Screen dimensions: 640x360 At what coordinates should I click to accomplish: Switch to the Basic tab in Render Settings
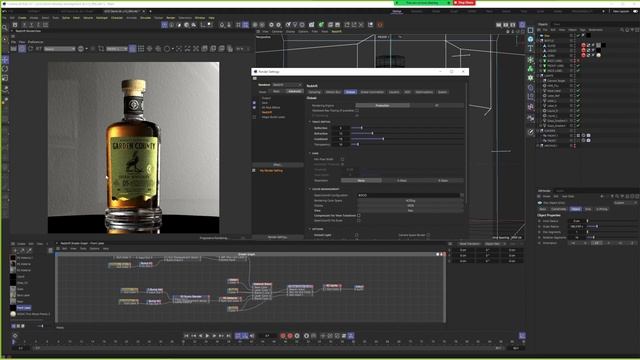276,91
